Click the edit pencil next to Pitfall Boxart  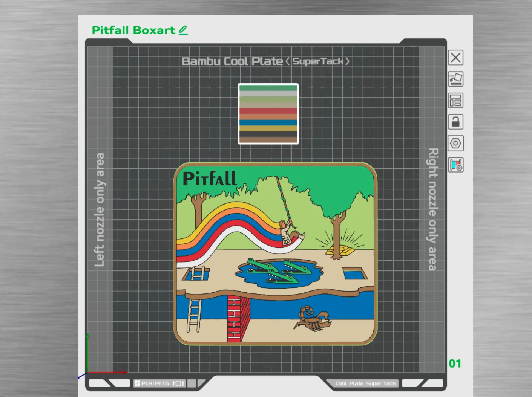coord(183,30)
